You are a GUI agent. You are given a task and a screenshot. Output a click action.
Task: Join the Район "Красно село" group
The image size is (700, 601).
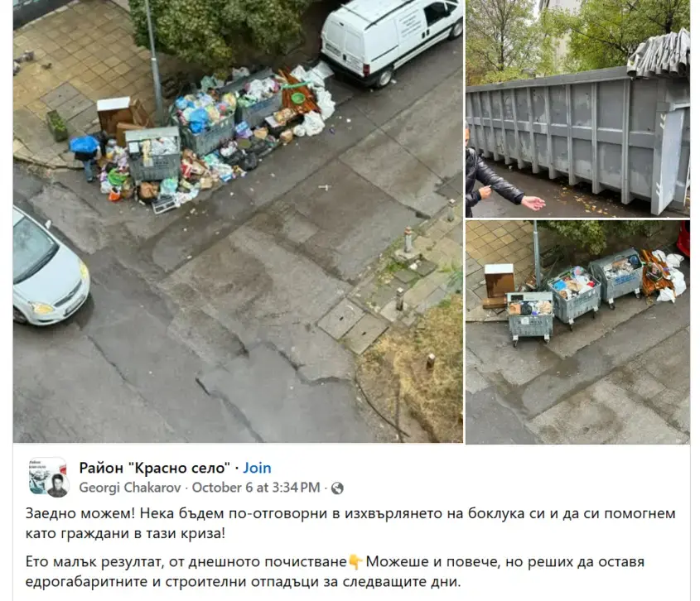coord(257,468)
